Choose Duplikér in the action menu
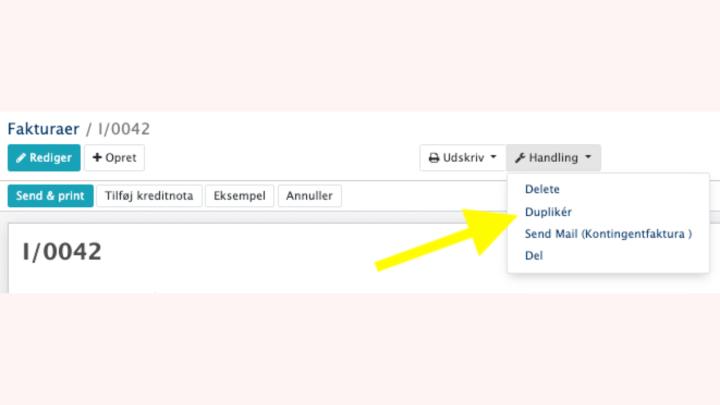The height and width of the screenshot is (405, 720). click(x=548, y=212)
